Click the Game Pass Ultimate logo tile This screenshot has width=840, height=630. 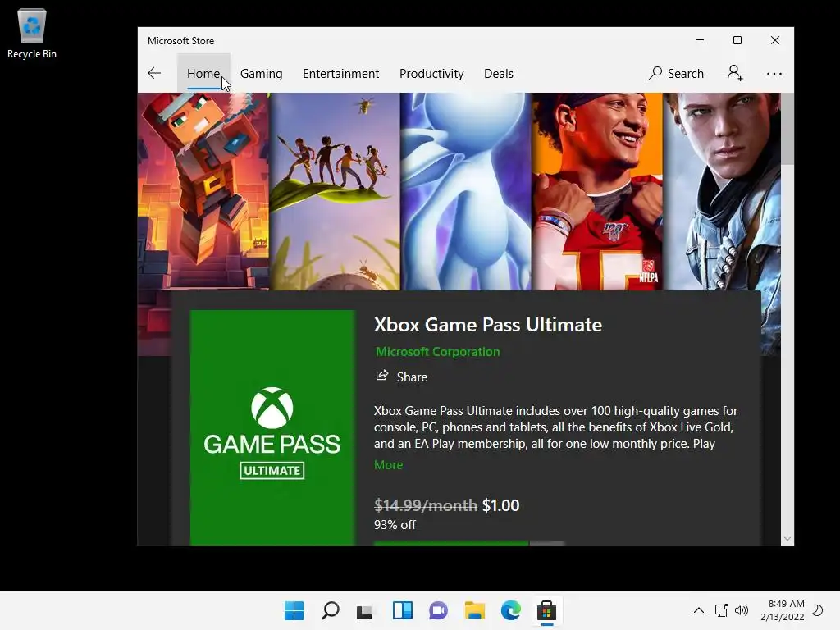[x=272, y=427]
